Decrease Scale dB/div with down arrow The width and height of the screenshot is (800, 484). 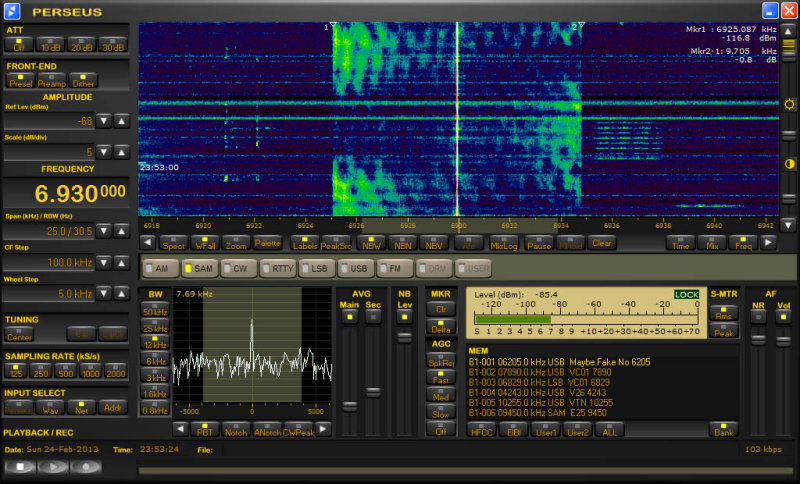104,151
